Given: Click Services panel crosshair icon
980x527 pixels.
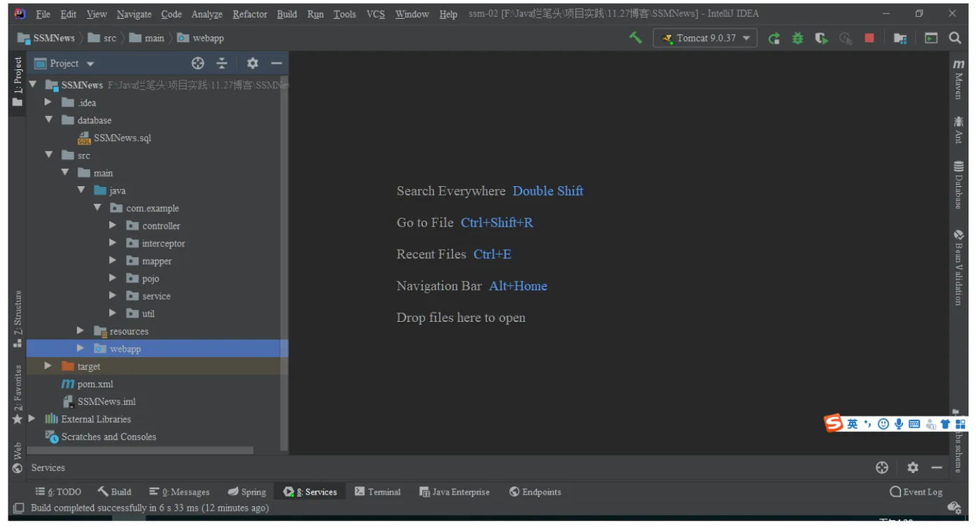Looking at the screenshot, I should coord(882,468).
